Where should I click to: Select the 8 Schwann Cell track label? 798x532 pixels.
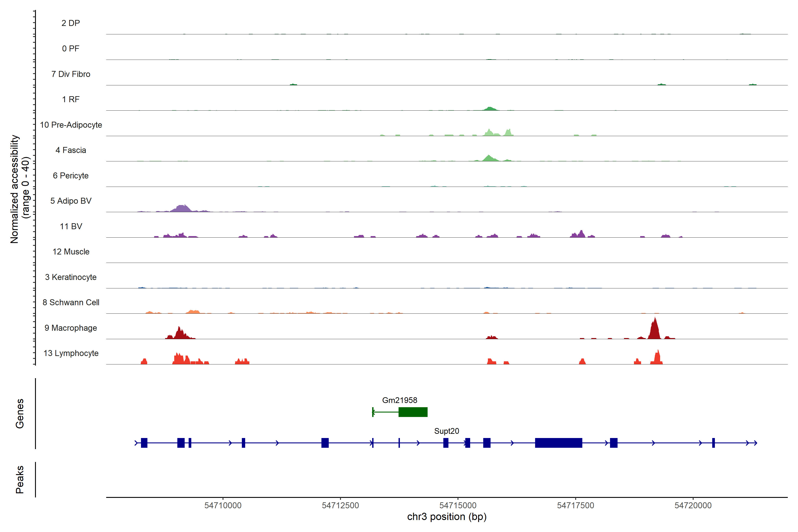click(71, 302)
